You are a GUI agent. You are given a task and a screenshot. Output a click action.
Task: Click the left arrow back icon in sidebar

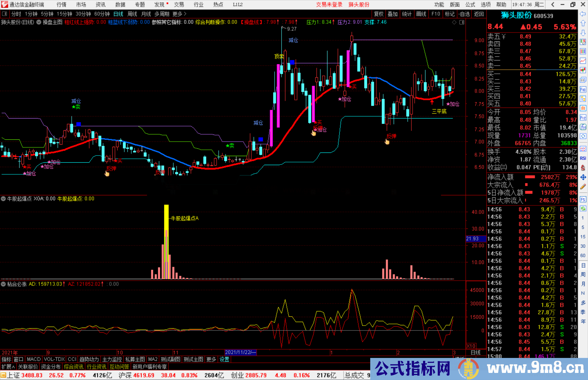click(583, 14)
